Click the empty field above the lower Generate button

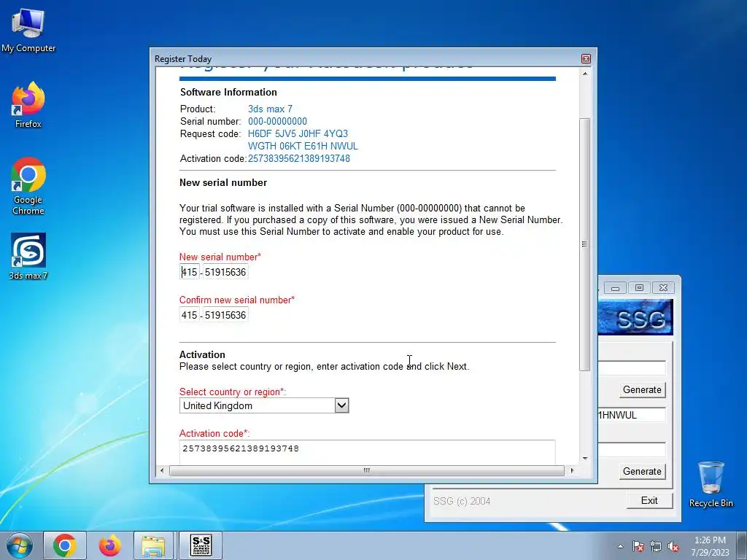632,449
